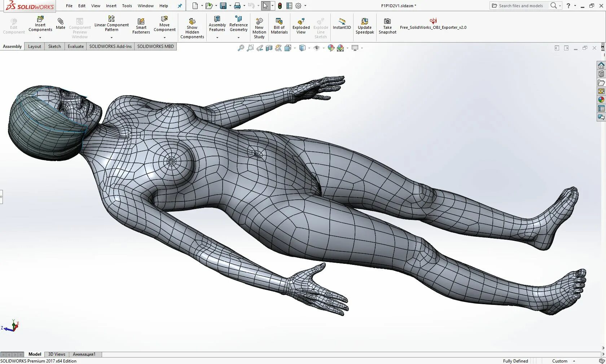Open the 3D Views bottom tab
The height and width of the screenshot is (364, 606).
point(57,354)
